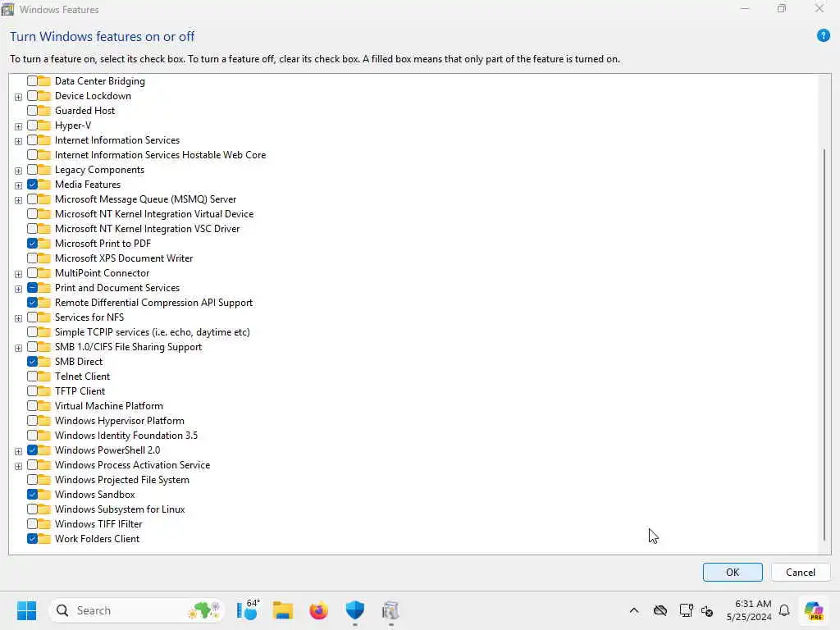Show hidden system tray icons
The image size is (840, 630).
[634, 610]
